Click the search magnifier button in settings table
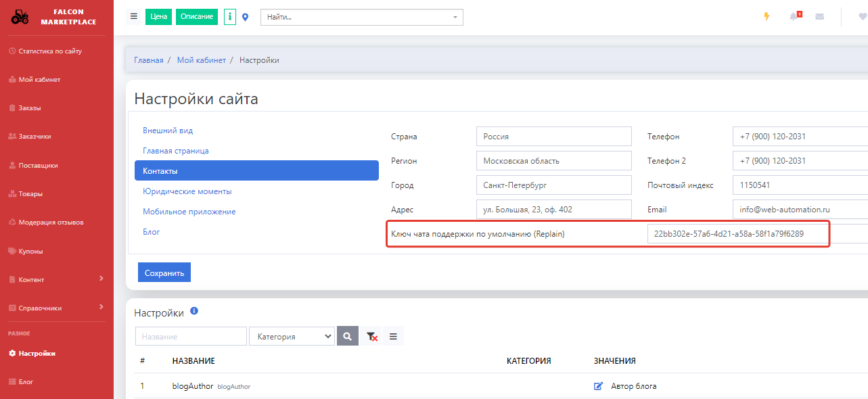Screen dimensions: 868x399 (x=348, y=336)
